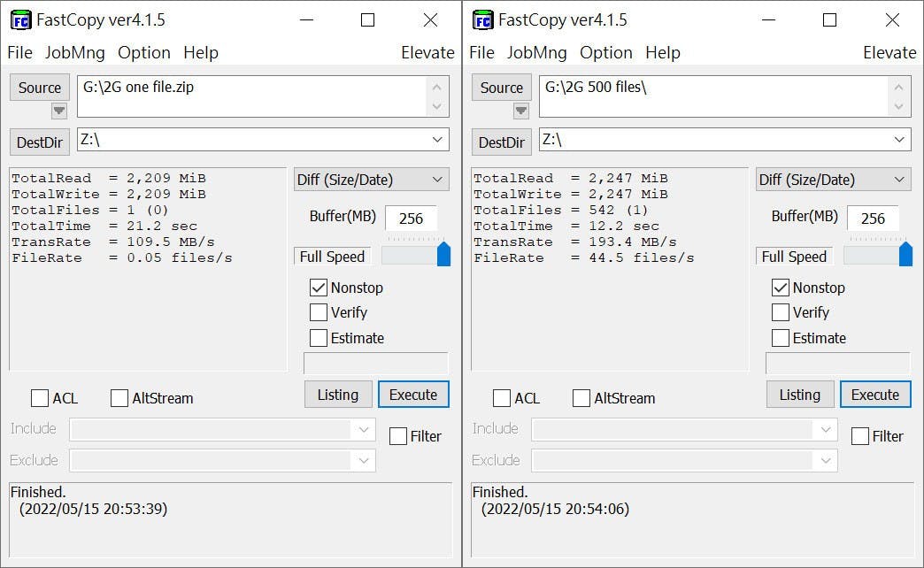Open Diff (Size/Date) mode dropdown, '2G 500 files' window
Screen dimensions: 924x568
click(833, 180)
